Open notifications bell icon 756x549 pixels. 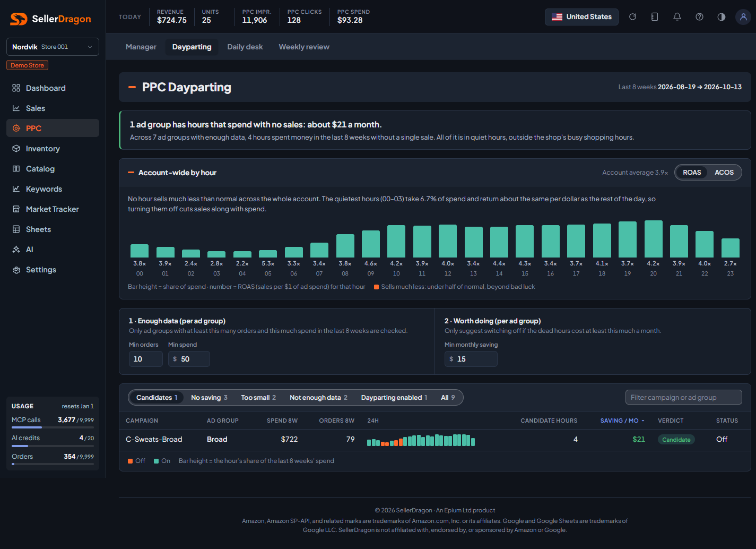click(x=677, y=17)
